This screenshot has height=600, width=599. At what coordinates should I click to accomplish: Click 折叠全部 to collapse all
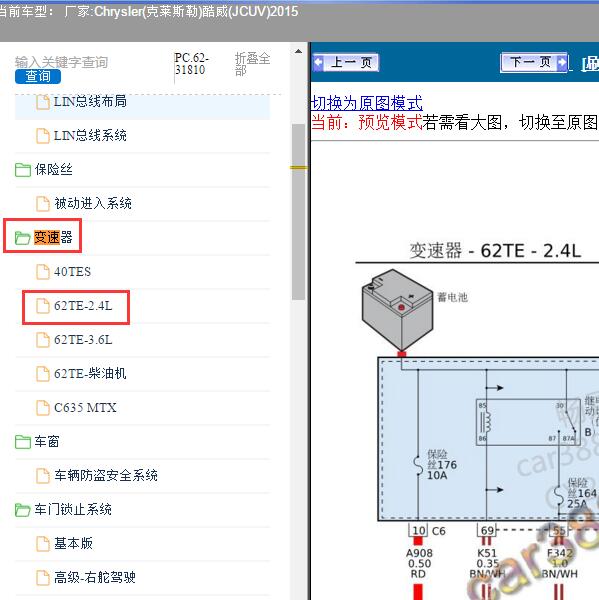point(252,64)
